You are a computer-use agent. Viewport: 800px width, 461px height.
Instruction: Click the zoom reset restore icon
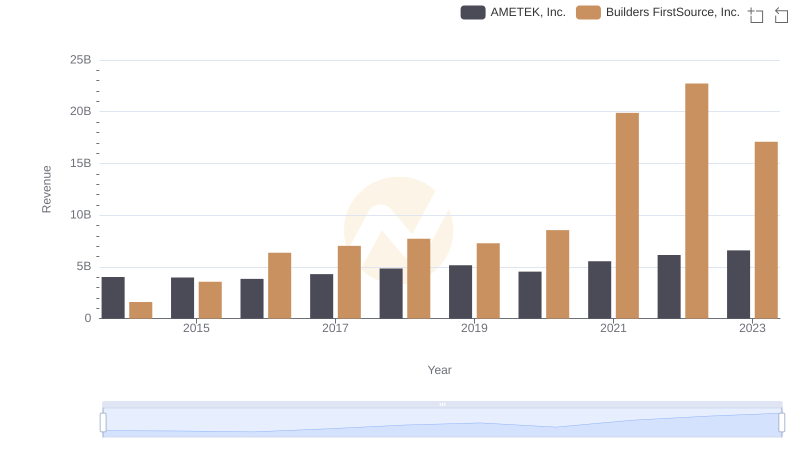click(x=781, y=15)
